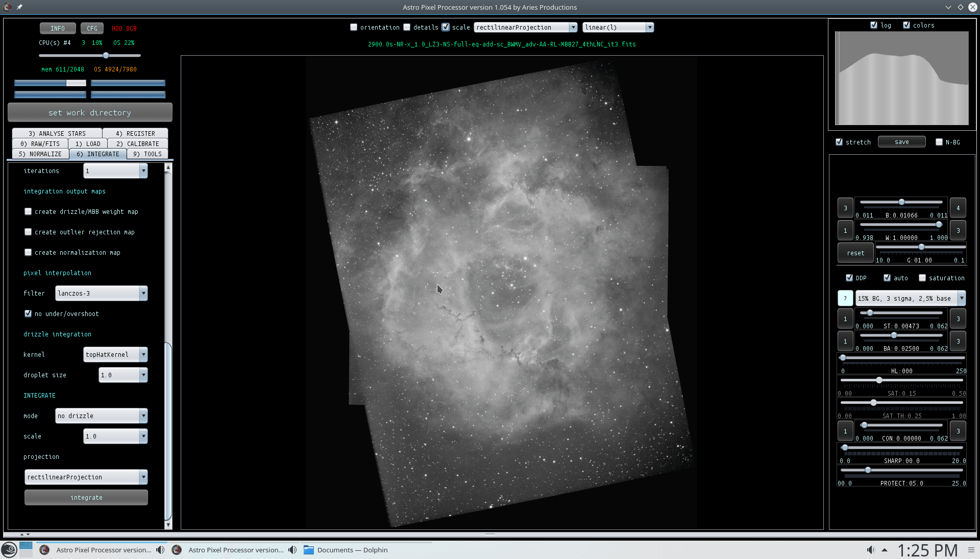Click the left 1 button beside the BA slider
Viewport: 980px width, 559px height.
tap(845, 341)
